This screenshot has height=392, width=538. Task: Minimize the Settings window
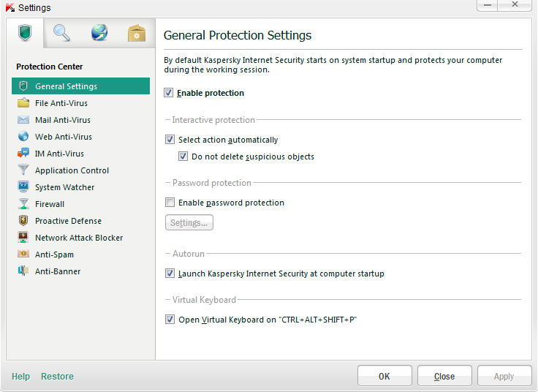tap(488, 5)
